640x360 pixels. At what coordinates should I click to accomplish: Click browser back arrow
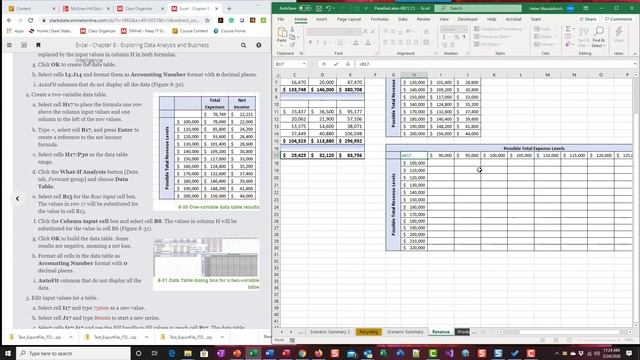(9, 20)
